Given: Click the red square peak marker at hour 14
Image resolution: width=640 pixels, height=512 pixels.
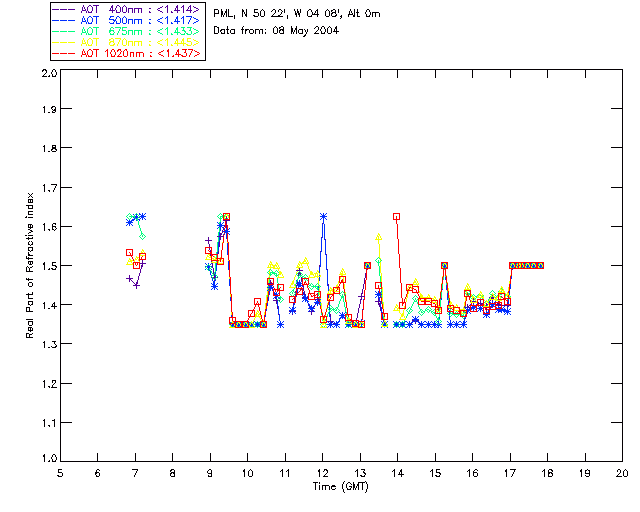Looking at the screenshot, I should coord(396,217).
